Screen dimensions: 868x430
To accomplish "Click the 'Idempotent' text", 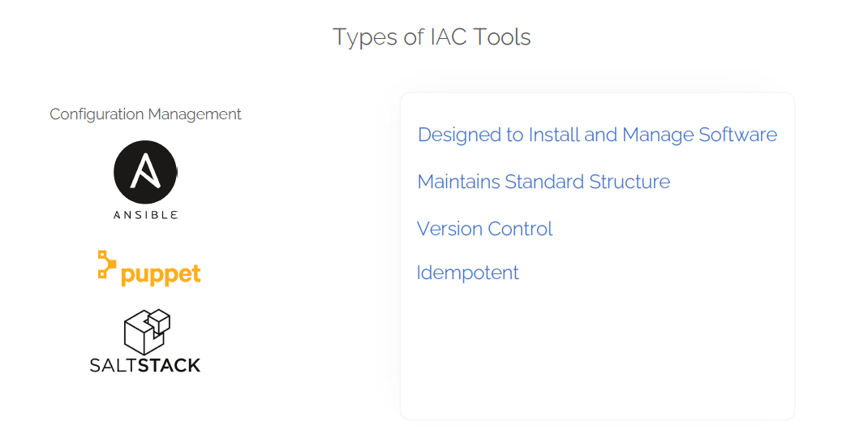I will tap(467, 273).
